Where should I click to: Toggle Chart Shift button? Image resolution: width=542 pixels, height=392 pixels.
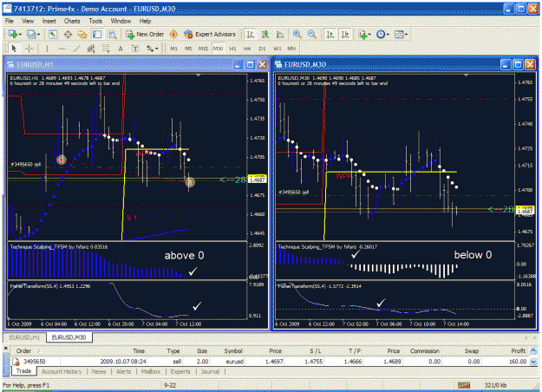click(345, 34)
